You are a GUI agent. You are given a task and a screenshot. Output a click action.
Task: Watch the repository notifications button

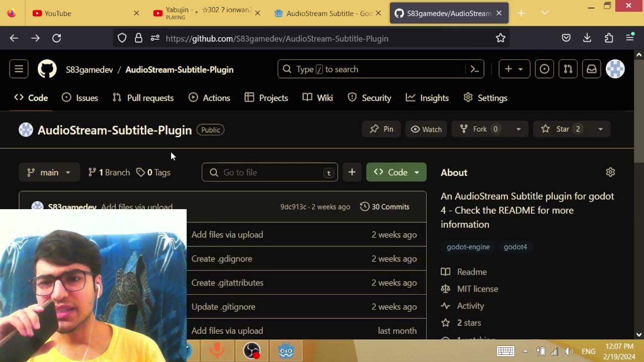[x=426, y=129]
